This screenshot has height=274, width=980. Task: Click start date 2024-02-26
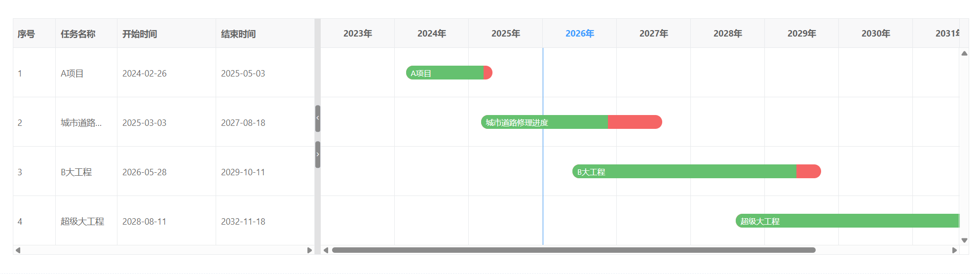(145, 74)
